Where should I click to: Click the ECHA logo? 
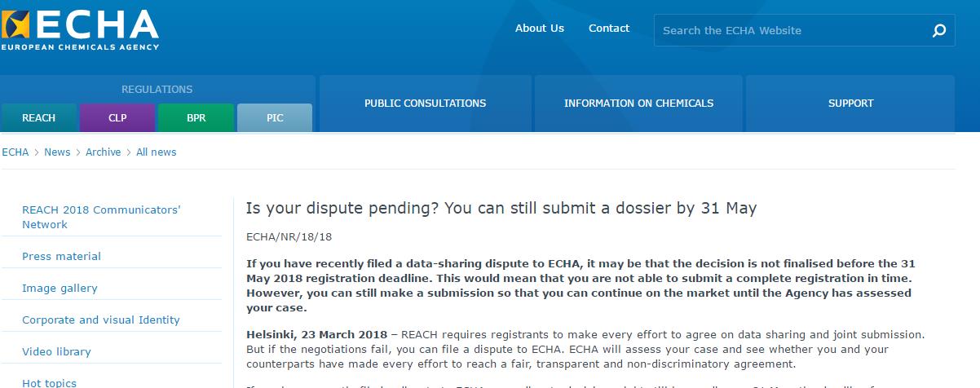pos(81,30)
